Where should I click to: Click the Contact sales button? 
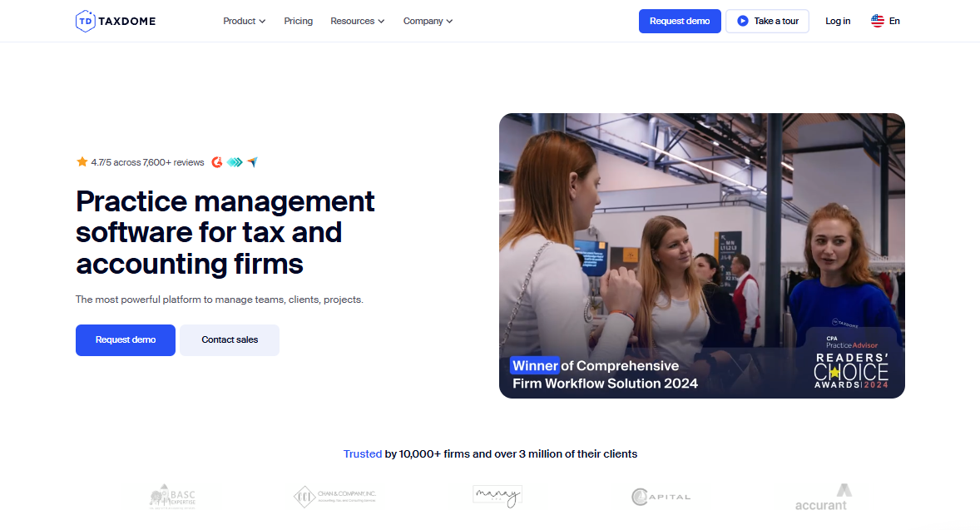(230, 340)
